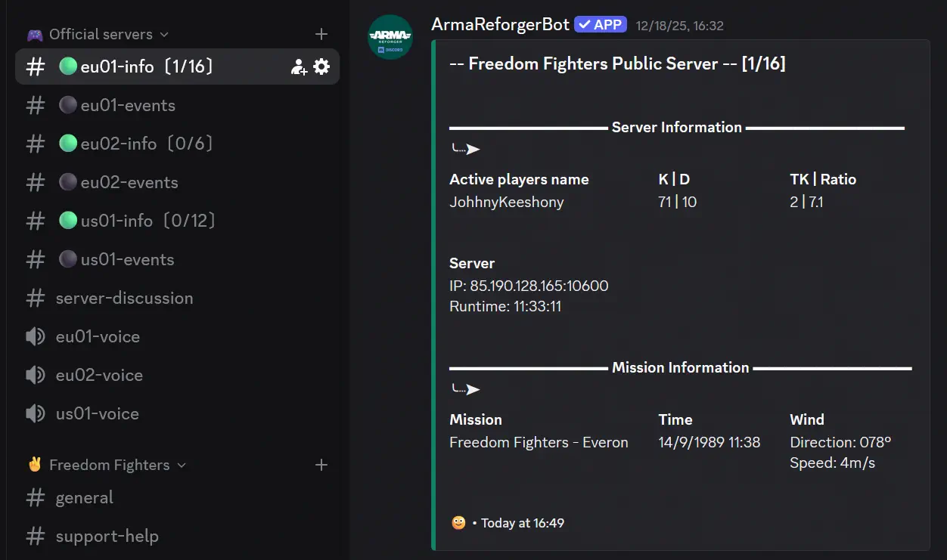This screenshot has width=947, height=560.
Task: Open the Create Invite icon on eu01-info
Action: (298, 67)
